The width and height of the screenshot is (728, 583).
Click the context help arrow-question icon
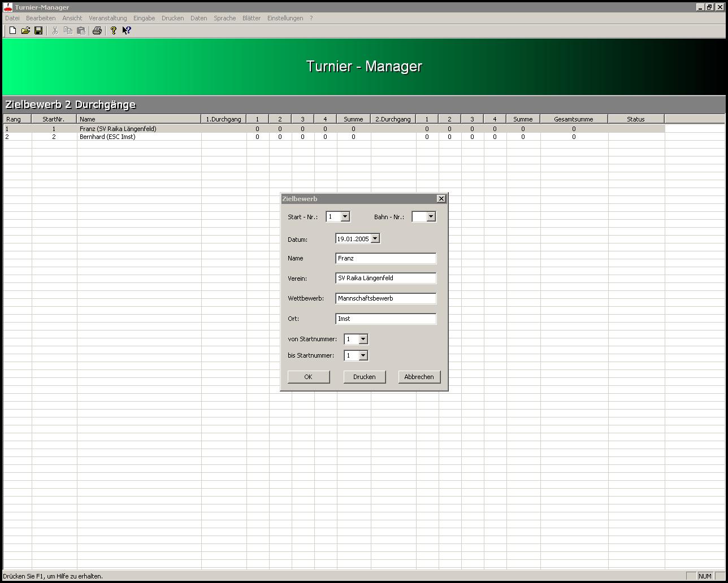click(x=127, y=31)
